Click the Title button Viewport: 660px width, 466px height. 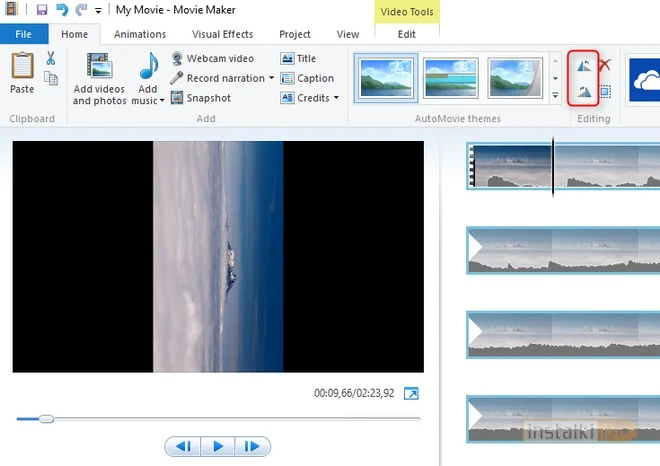298,58
